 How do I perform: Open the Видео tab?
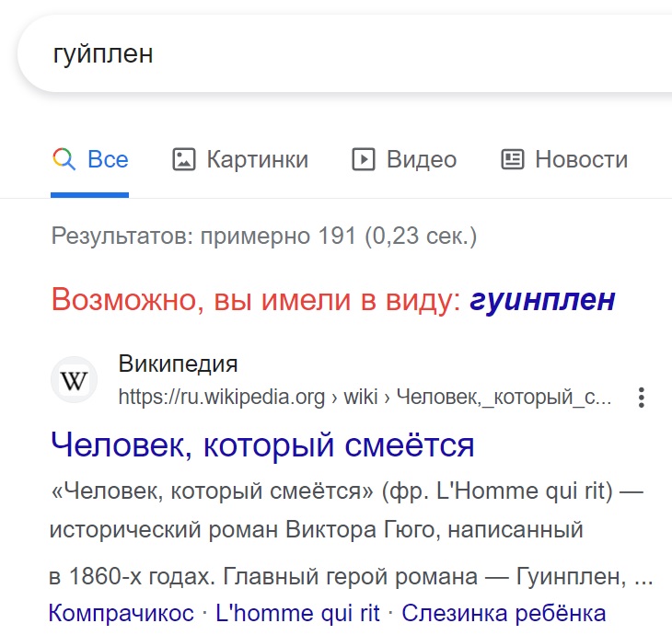click(x=422, y=159)
